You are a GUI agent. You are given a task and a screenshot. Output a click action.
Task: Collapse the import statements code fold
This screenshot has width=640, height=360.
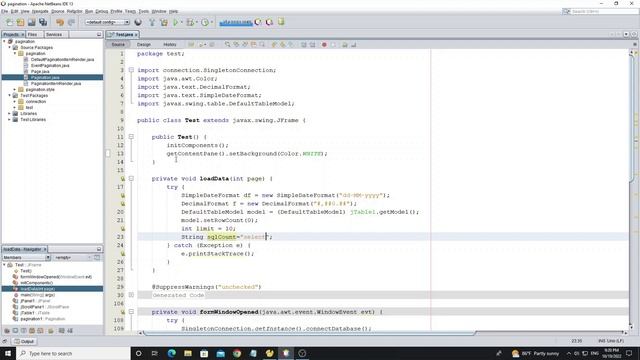point(131,70)
